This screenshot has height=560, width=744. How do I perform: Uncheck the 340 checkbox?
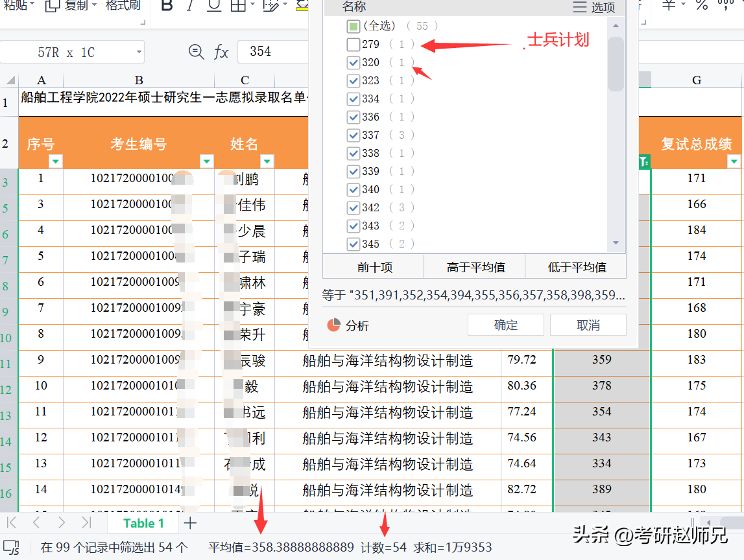point(353,190)
